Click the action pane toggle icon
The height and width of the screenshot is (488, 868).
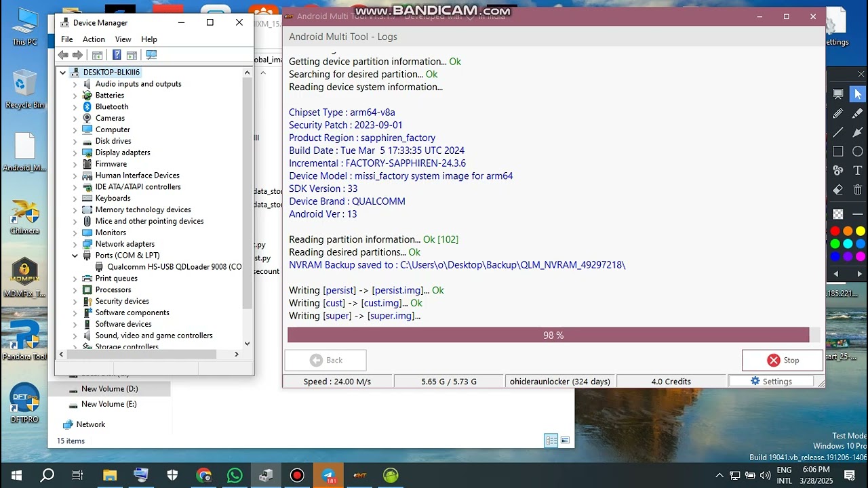coord(132,55)
